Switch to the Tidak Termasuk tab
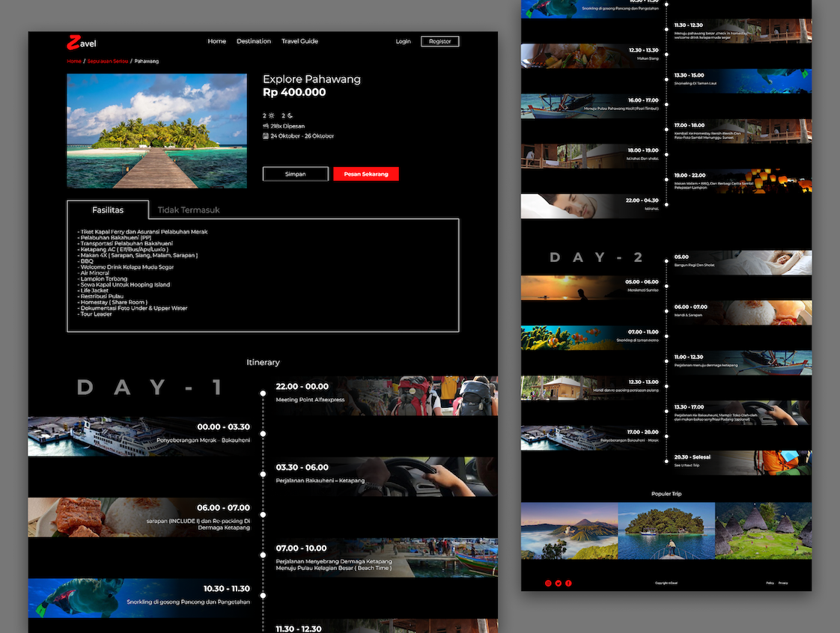The image size is (840, 633). pos(188,210)
